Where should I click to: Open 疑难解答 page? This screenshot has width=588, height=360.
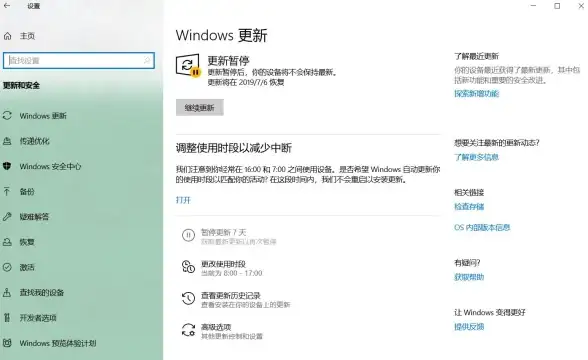(34, 217)
